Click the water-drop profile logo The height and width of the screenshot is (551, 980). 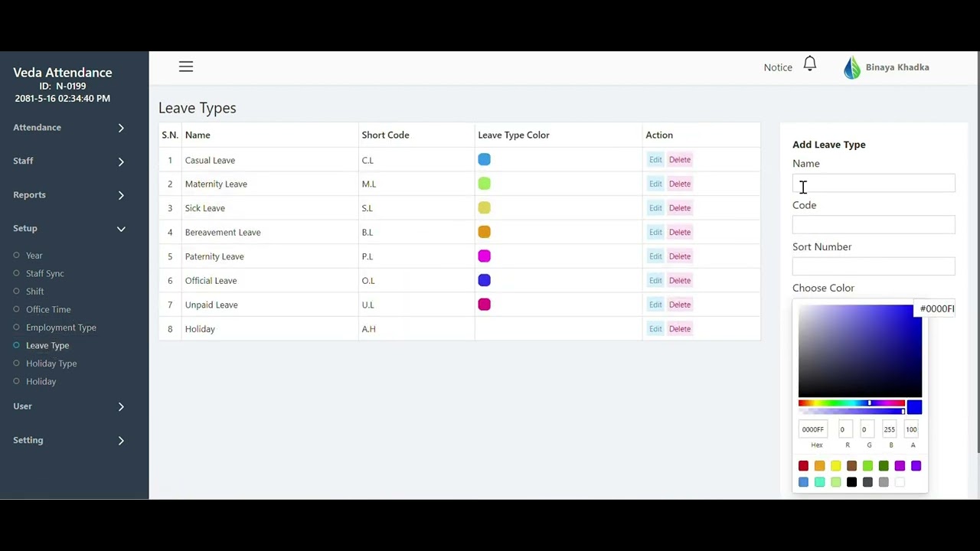point(852,67)
